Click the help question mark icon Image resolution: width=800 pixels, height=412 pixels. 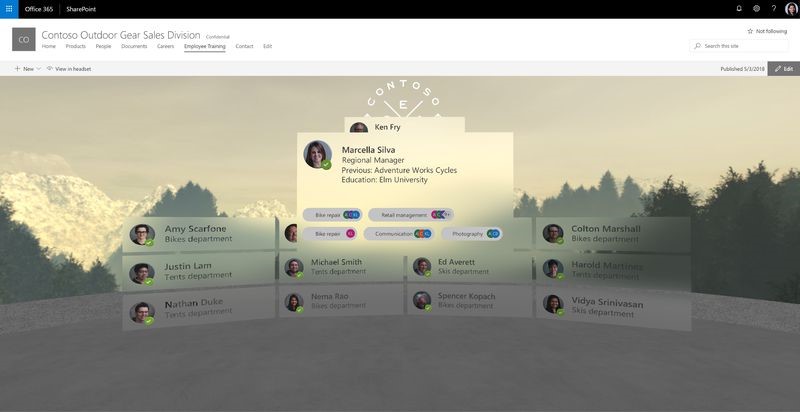773,9
